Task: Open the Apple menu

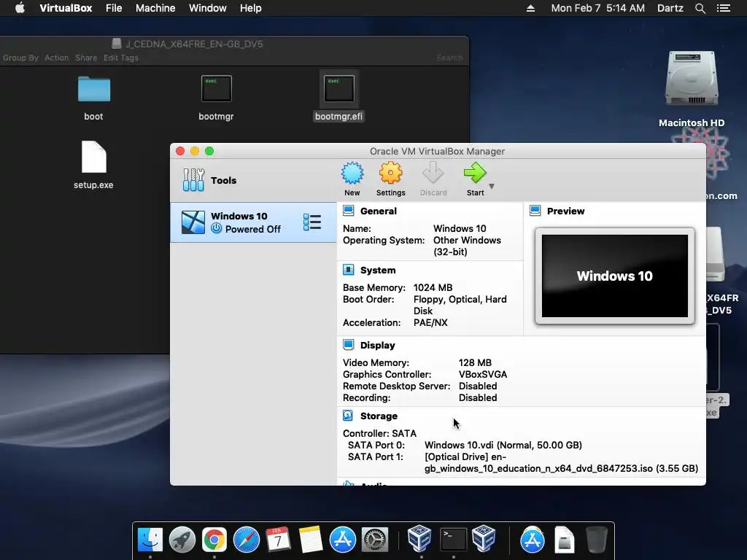Action: pyautogui.click(x=20, y=8)
